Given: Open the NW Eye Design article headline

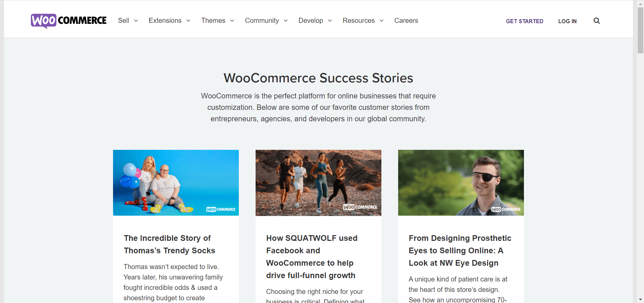Looking at the screenshot, I should coord(460,251).
